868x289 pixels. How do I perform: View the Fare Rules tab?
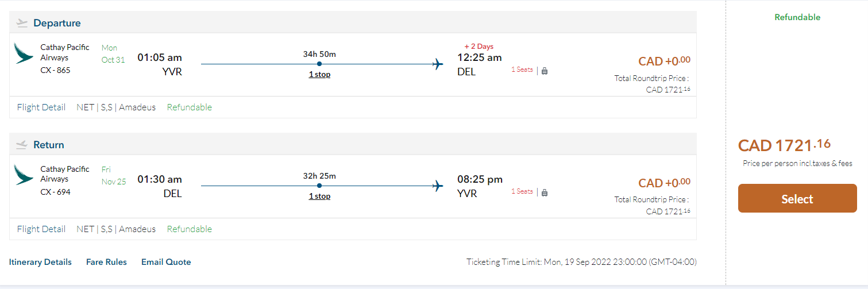[x=106, y=262]
